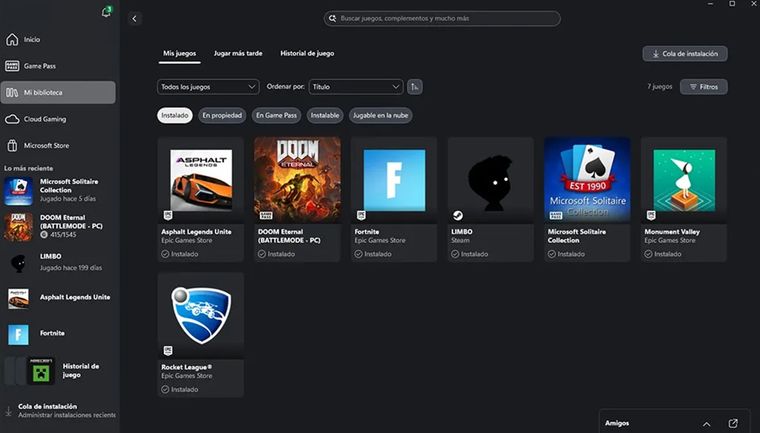Click the Cola de instalación button
The image size is (760, 433).
point(685,54)
